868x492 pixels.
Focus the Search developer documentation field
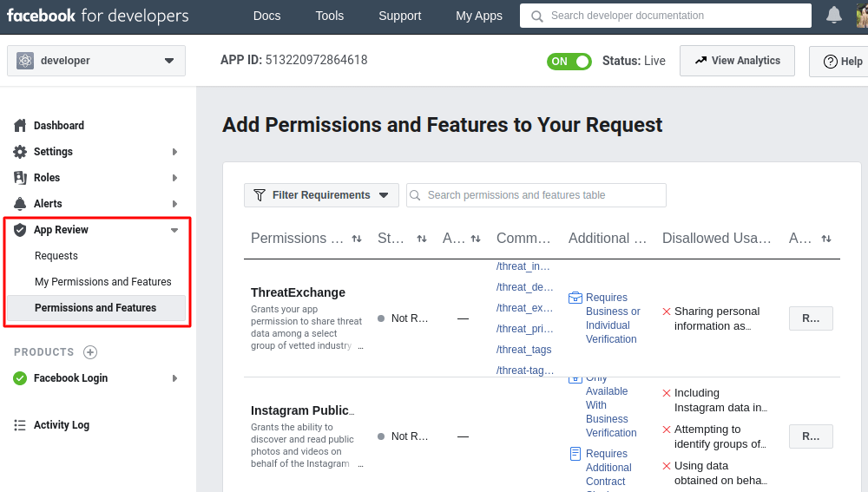[x=666, y=16]
